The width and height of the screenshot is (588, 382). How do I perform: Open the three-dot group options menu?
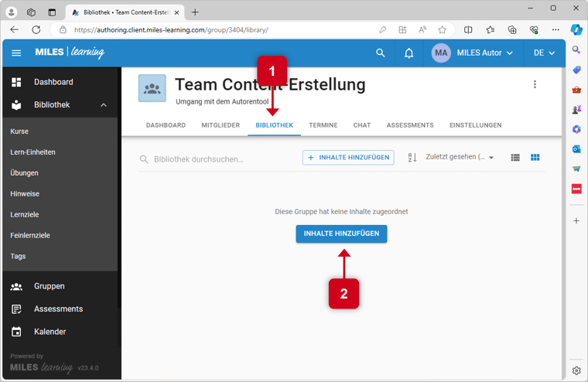[535, 84]
